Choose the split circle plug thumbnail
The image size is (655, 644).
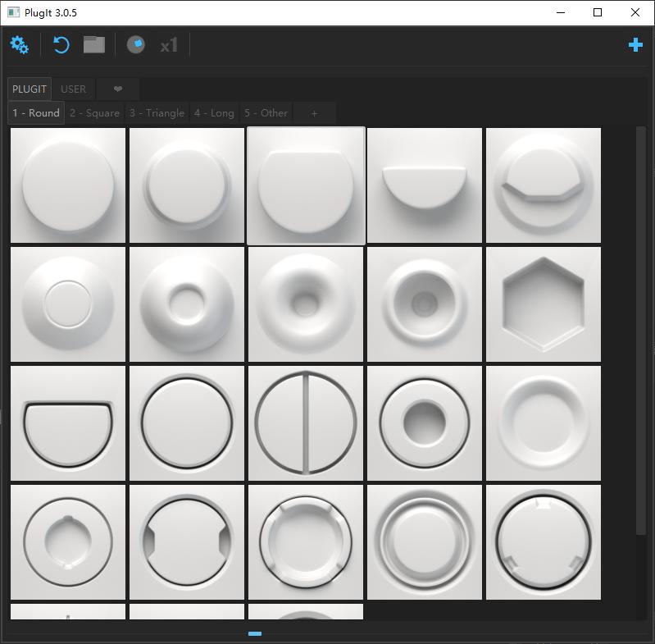306,423
